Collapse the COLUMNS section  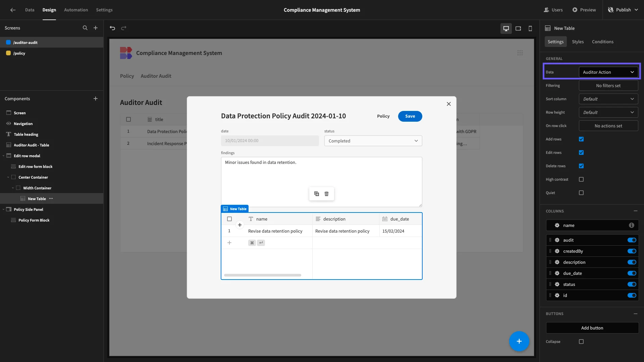(x=636, y=211)
